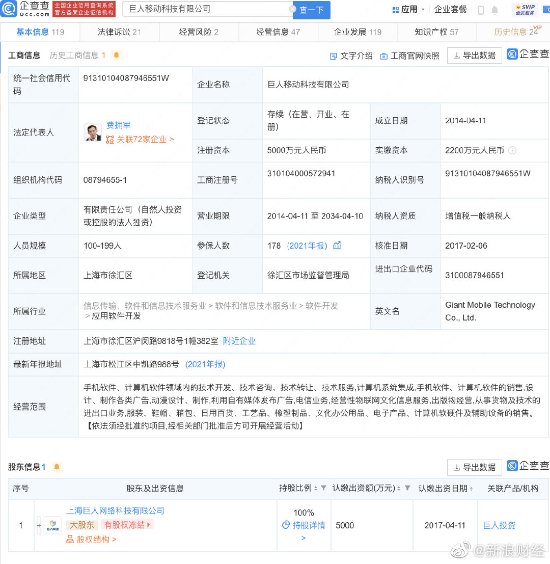The height and width of the screenshot is (564, 550).
Task: Click the notification bell icon in header
Action: point(495,10)
